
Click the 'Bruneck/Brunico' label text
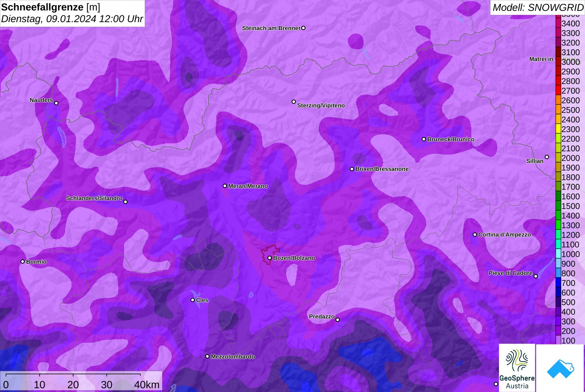tap(450, 139)
